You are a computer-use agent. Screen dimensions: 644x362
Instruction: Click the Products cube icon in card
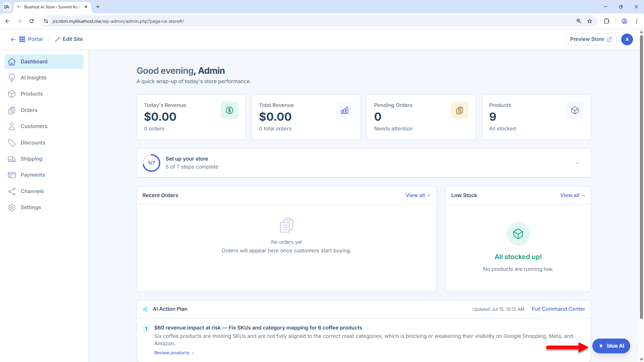pyautogui.click(x=575, y=110)
